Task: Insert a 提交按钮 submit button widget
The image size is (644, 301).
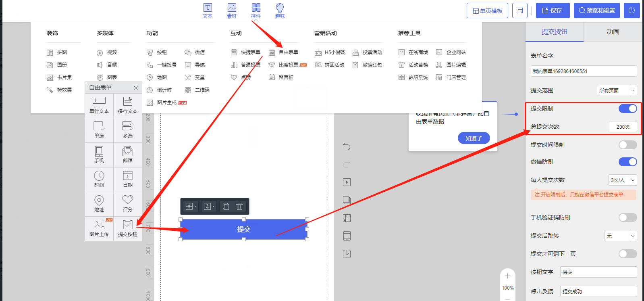Action: pos(128,228)
